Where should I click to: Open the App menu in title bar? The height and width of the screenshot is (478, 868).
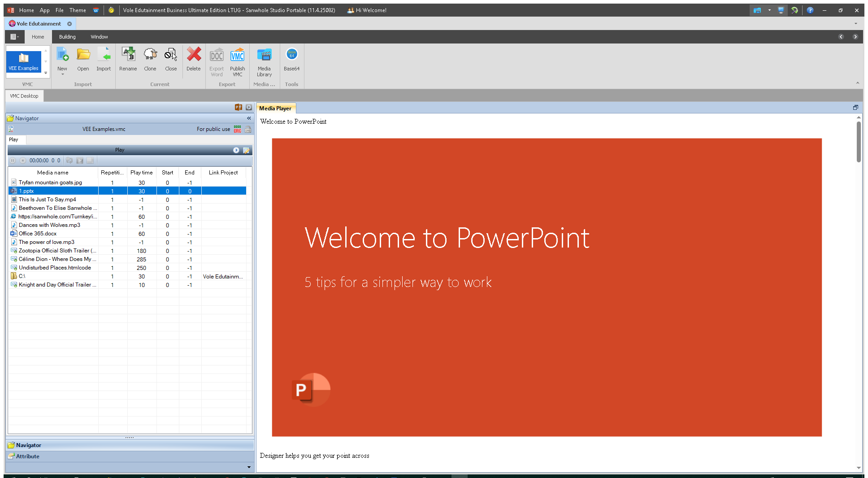[x=44, y=10]
